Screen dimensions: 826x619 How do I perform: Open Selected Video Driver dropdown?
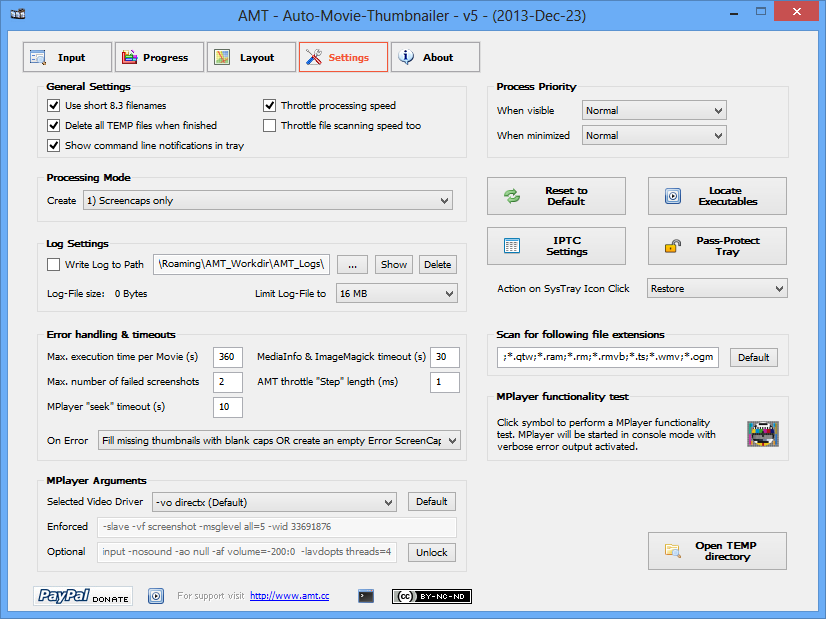(274, 502)
